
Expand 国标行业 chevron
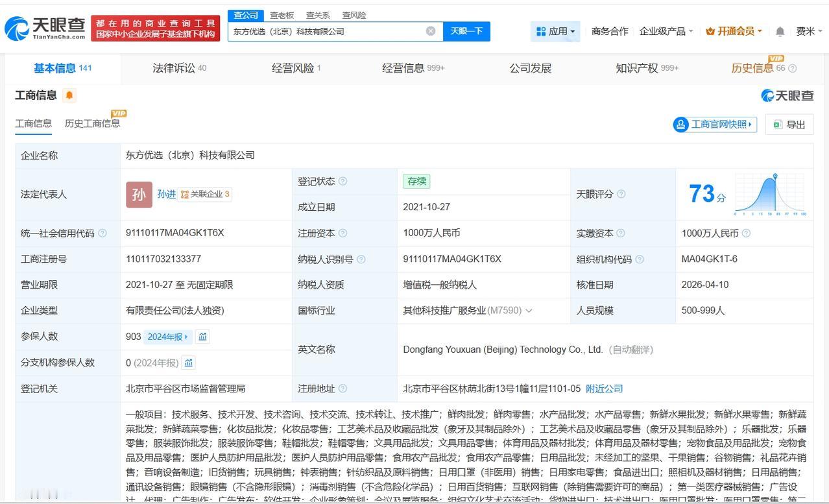point(529,311)
